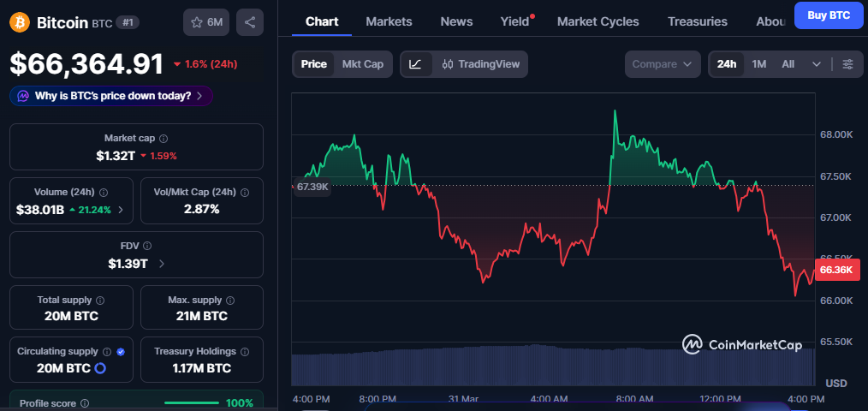Open the Compare dropdown
The image size is (868, 411).
tap(663, 64)
